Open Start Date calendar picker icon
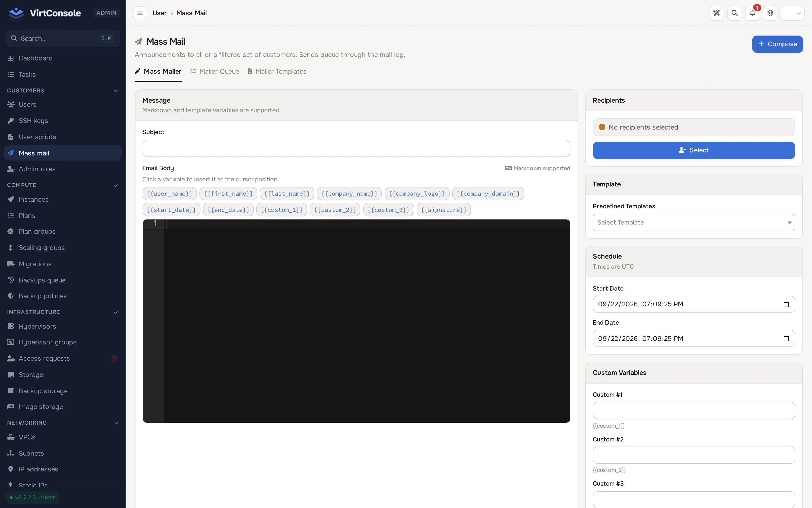 click(786, 304)
